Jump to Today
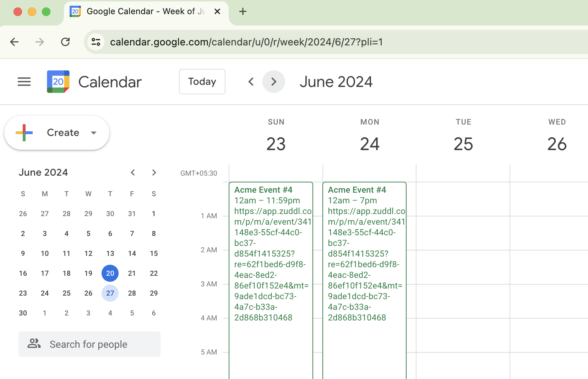Screen dimensions: 588x379 pyautogui.click(x=202, y=82)
